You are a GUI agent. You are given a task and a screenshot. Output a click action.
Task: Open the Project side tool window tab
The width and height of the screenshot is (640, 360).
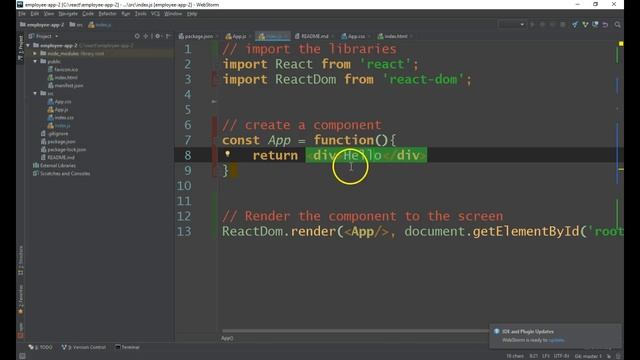pos(20,48)
